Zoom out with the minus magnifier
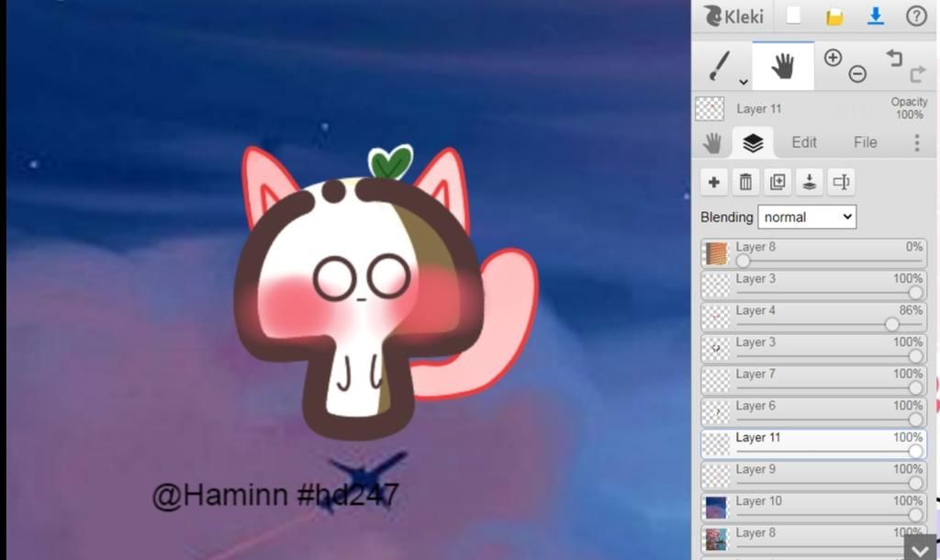Image resolution: width=940 pixels, height=560 pixels. [857, 73]
